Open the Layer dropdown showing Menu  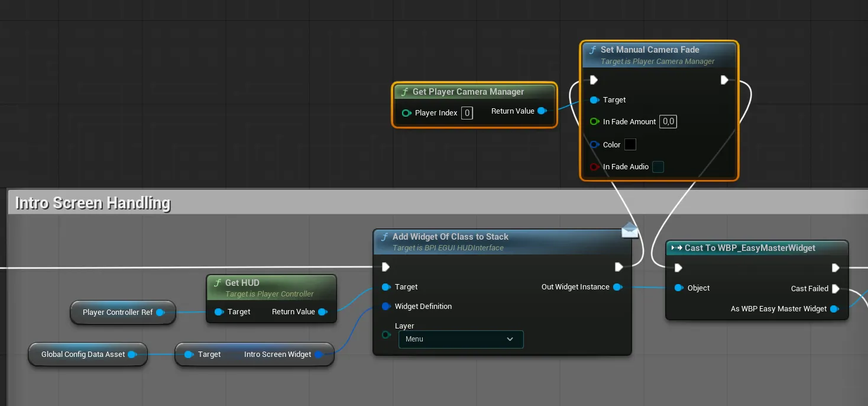[461, 339]
